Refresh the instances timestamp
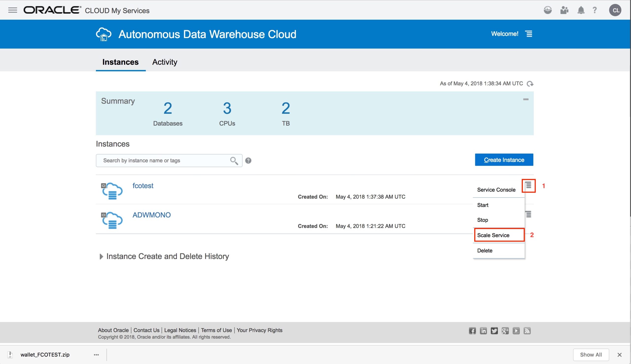This screenshot has height=364, width=631. tap(530, 84)
